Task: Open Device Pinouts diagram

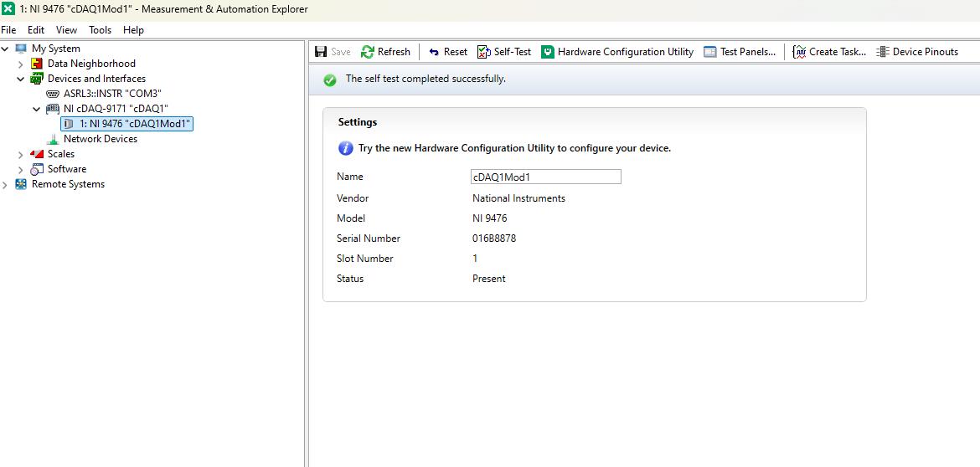Action: (917, 52)
